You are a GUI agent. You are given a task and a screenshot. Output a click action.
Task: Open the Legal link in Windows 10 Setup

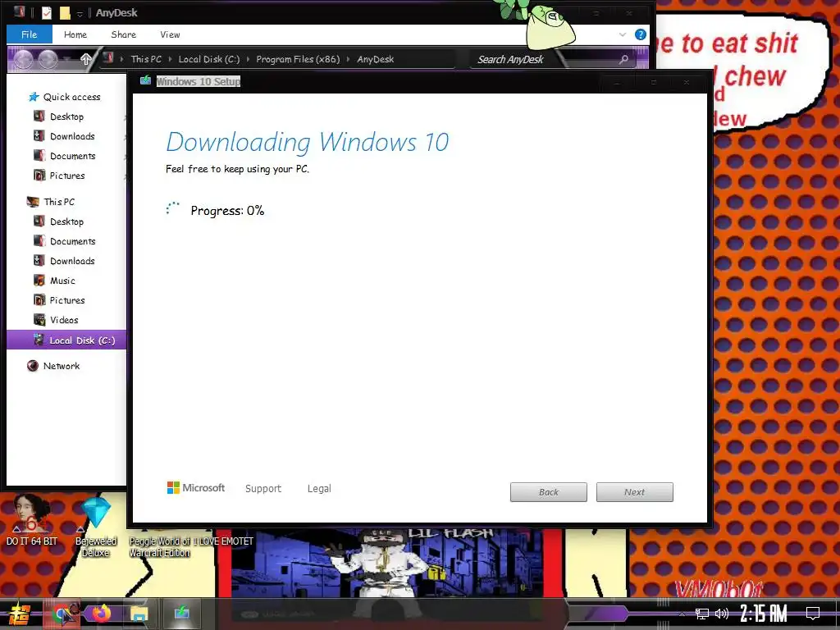[x=319, y=489]
